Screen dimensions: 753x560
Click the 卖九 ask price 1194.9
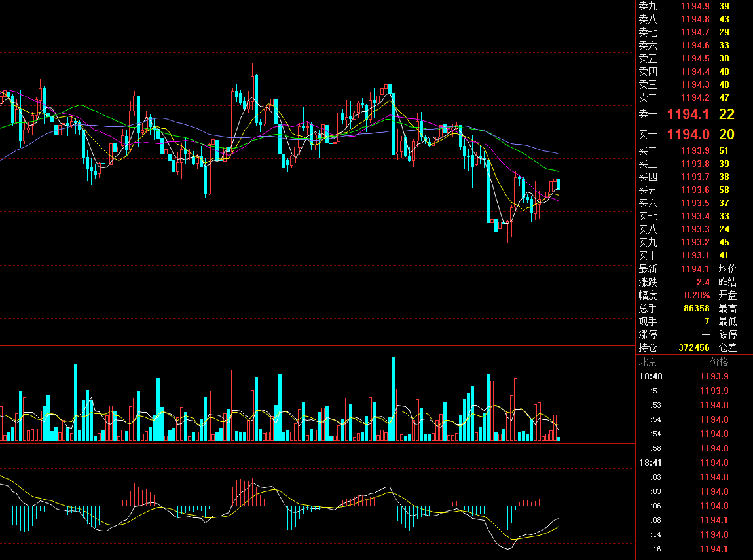695,7
